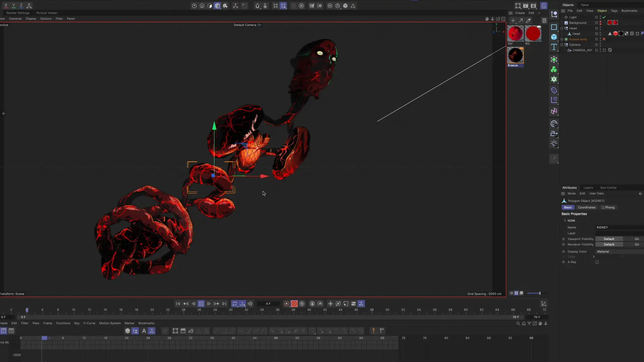Toggle the Light object's enable checkmark
The image size is (644, 362).
(x=604, y=17)
